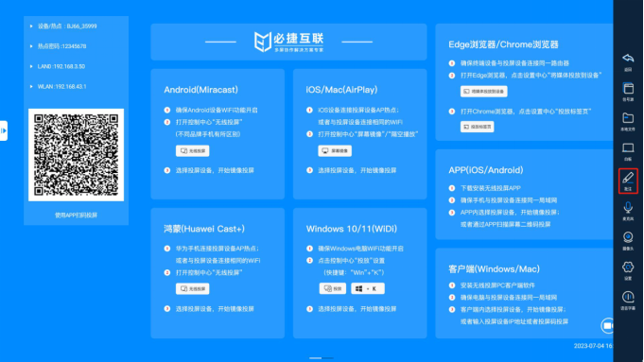Toggle the voice subtitles icon
Image resolution: width=644 pixels, height=362 pixels.
coord(628,300)
